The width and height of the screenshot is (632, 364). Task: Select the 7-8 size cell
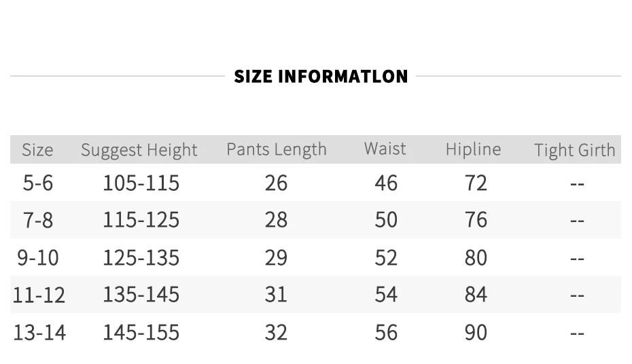coord(38,220)
